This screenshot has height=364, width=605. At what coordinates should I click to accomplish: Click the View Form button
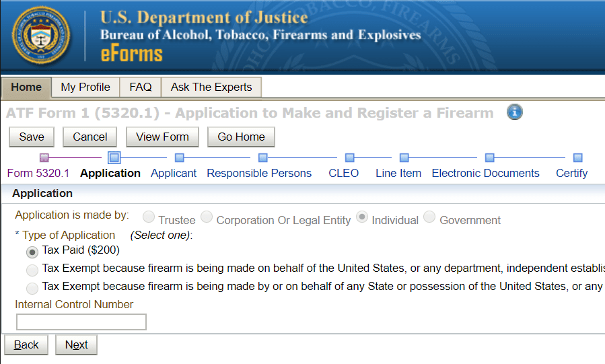coord(162,137)
